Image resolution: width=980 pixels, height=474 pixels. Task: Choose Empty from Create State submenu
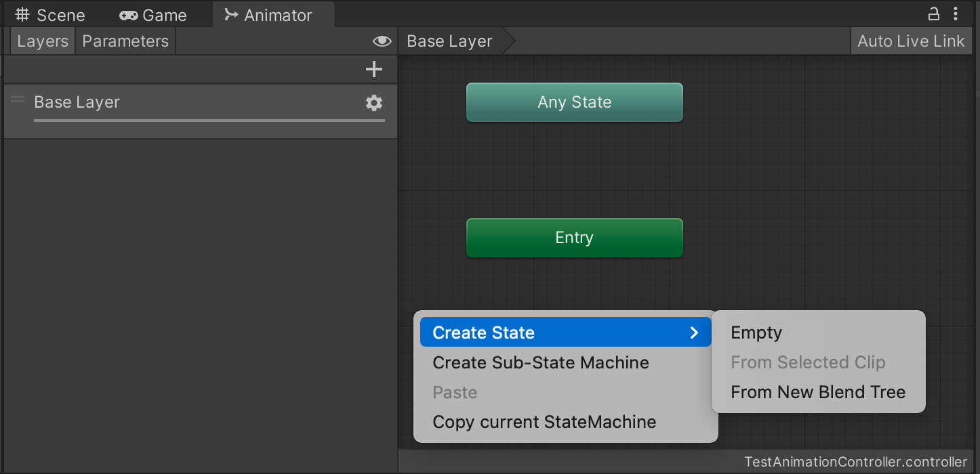(756, 332)
